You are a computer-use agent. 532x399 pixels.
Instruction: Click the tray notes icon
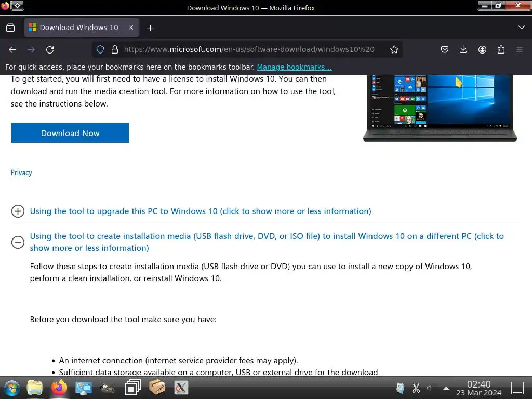point(401,388)
